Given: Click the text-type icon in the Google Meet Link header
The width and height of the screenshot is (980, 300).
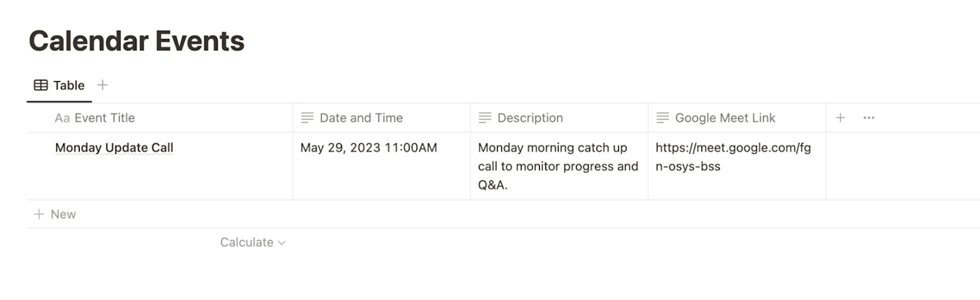Looking at the screenshot, I should [x=663, y=118].
